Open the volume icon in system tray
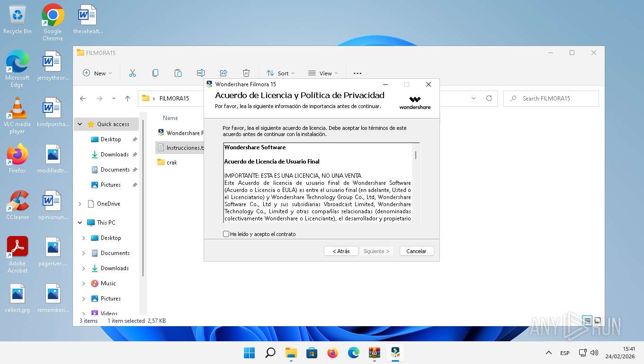 (594, 353)
